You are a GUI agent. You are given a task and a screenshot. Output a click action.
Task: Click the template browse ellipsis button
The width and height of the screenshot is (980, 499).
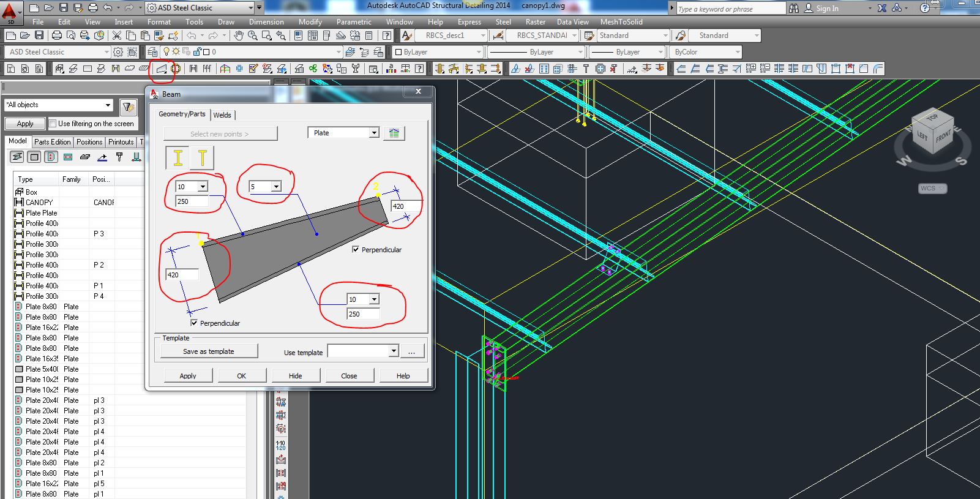tap(412, 351)
